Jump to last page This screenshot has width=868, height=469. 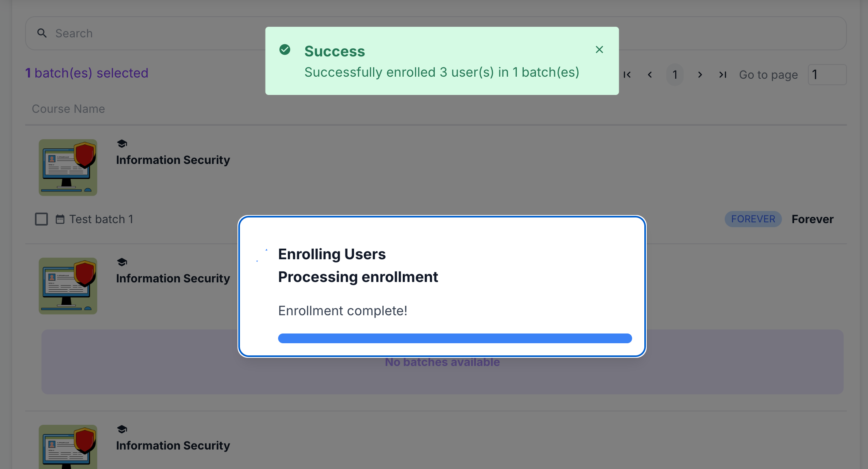[723, 75]
